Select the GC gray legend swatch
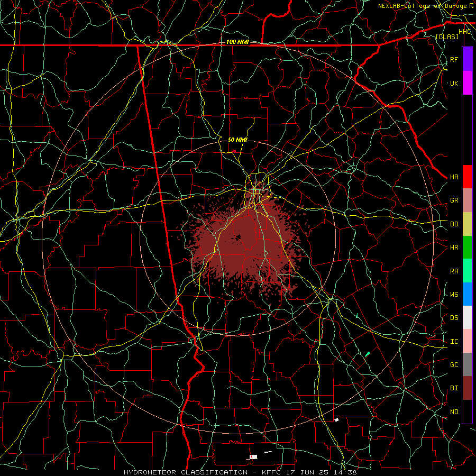Screen dimensions: 476x476 coord(467,364)
